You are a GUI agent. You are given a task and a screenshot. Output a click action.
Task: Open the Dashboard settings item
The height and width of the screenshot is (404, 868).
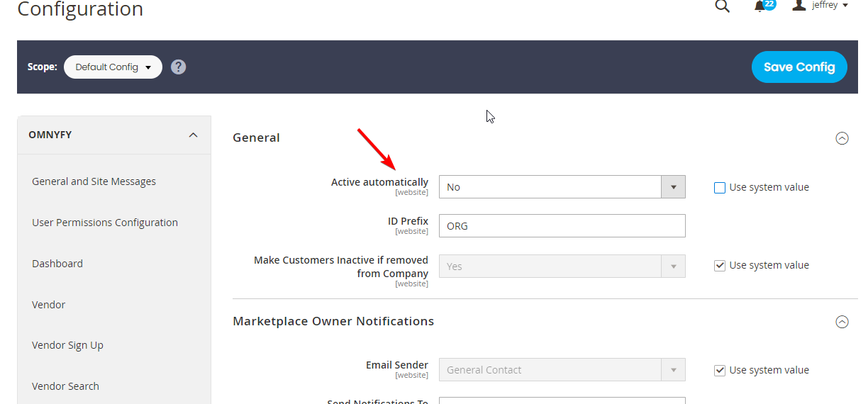57,264
